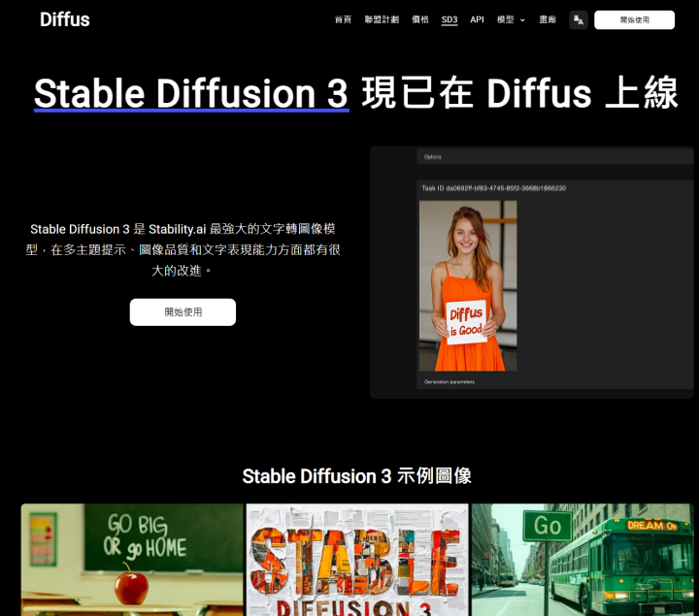Open the 畫廊 gallery nav item
The height and width of the screenshot is (616, 699).
548,19
